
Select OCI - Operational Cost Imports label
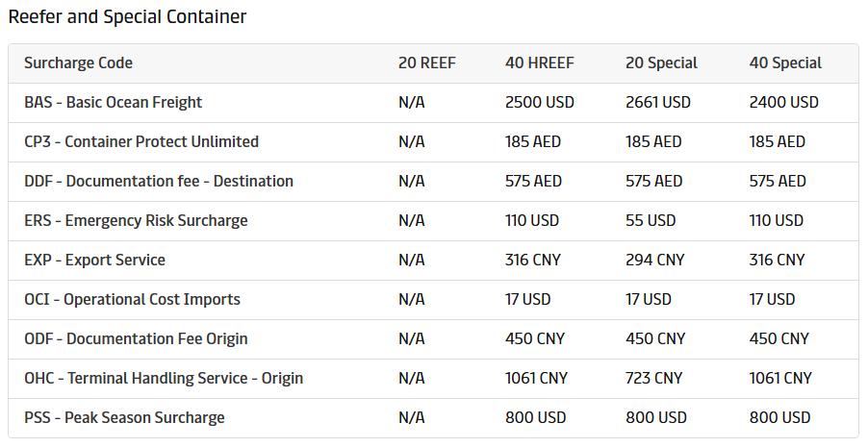pos(133,300)
